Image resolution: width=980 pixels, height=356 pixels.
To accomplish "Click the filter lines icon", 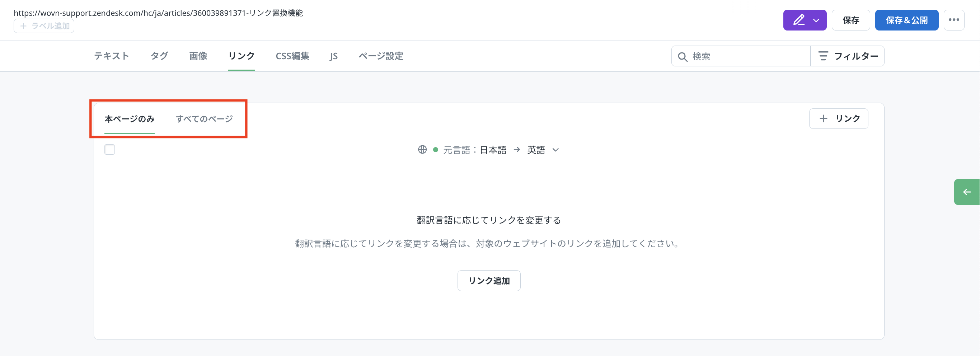I will pos(823,56).
